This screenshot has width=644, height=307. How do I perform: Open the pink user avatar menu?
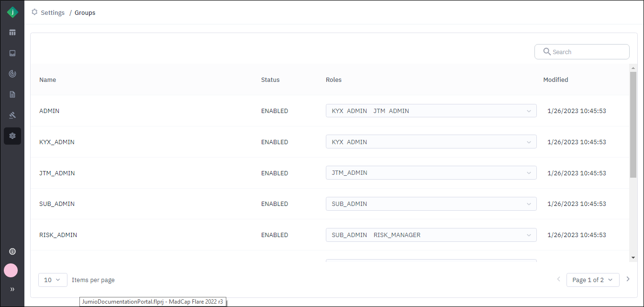click(11, 271)
